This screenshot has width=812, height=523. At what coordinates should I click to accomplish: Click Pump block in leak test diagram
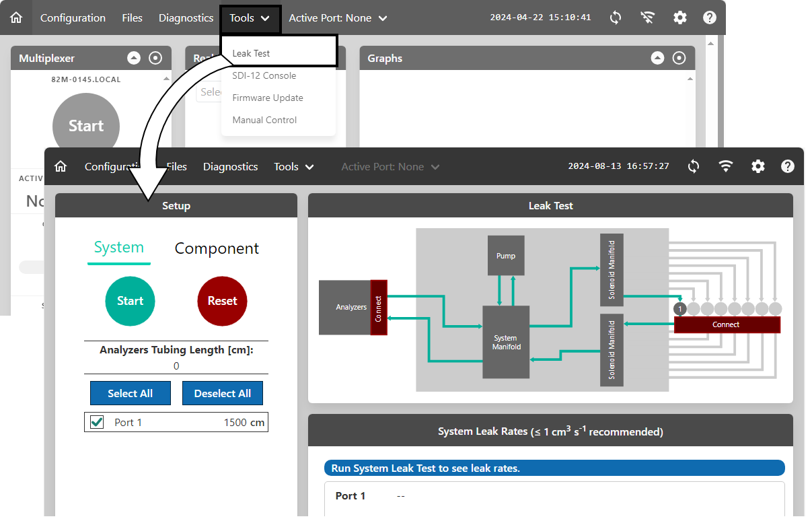click(506, 256)
